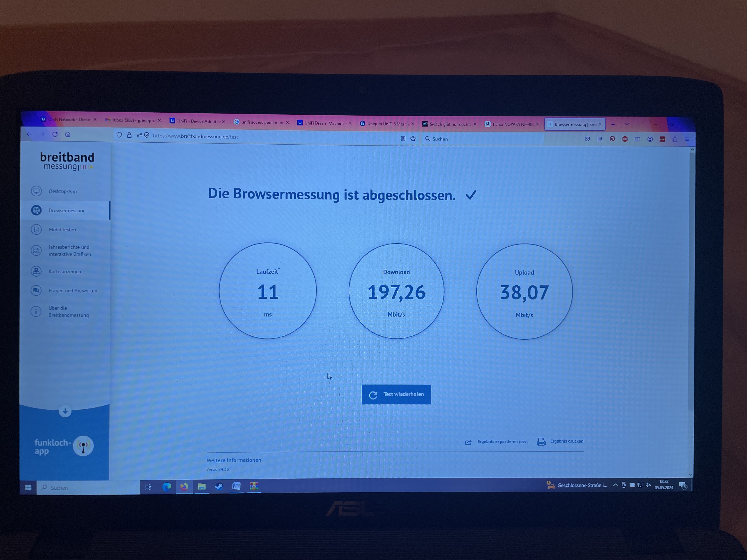Click Ergebnis drucken link
Viewport: 747px width, 560px height.
point(566,441)
